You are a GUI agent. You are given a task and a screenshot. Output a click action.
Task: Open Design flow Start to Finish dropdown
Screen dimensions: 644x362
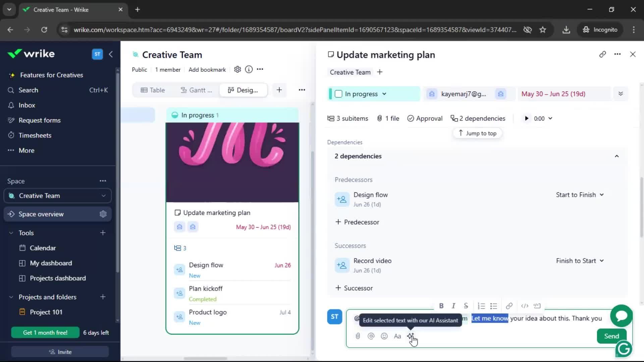tap(580, 195)
